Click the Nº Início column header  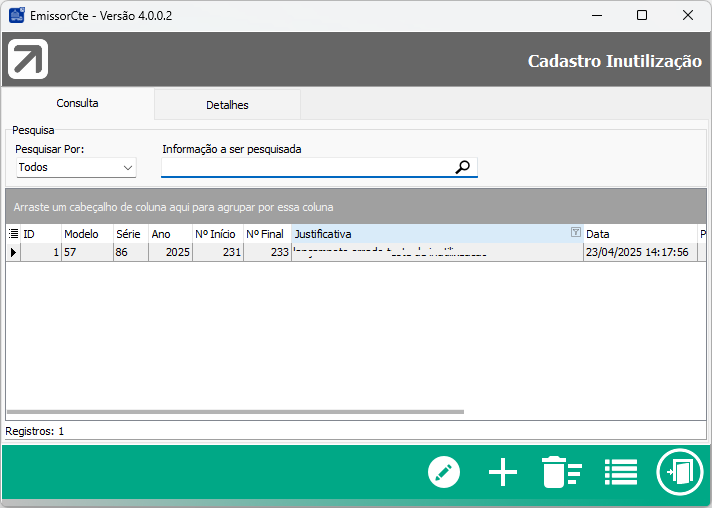click(x=216, y=234)
